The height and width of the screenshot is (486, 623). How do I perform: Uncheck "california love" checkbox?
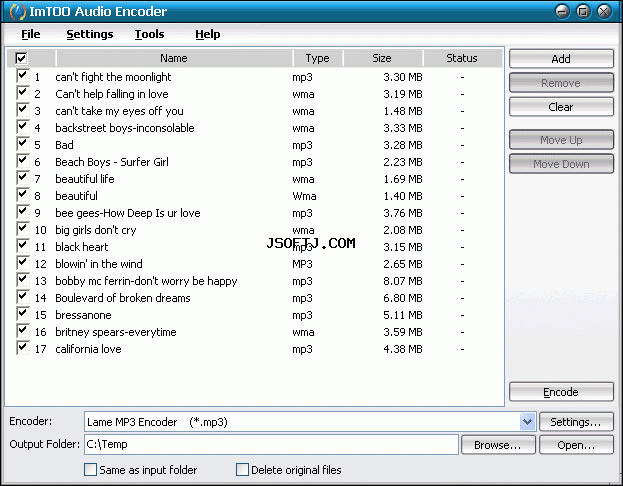coord(23,348)
